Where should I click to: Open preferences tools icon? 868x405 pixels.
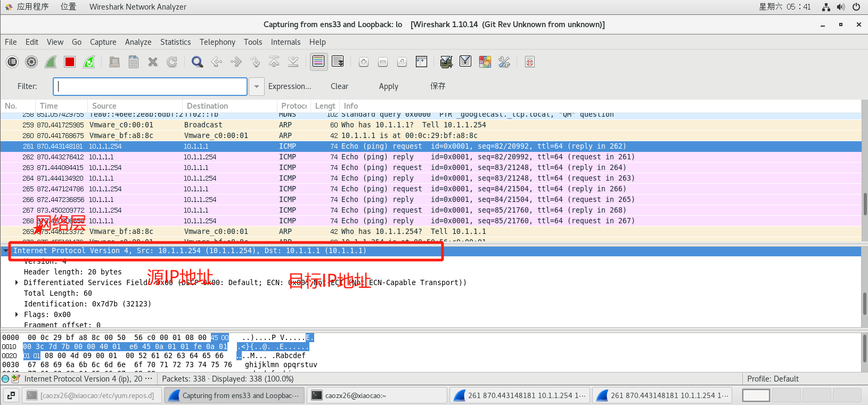[504, 62]
